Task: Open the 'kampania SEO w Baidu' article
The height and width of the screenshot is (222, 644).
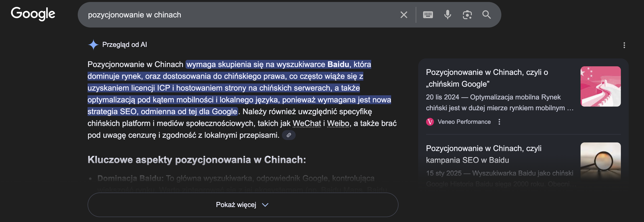Action: [484, 154]
